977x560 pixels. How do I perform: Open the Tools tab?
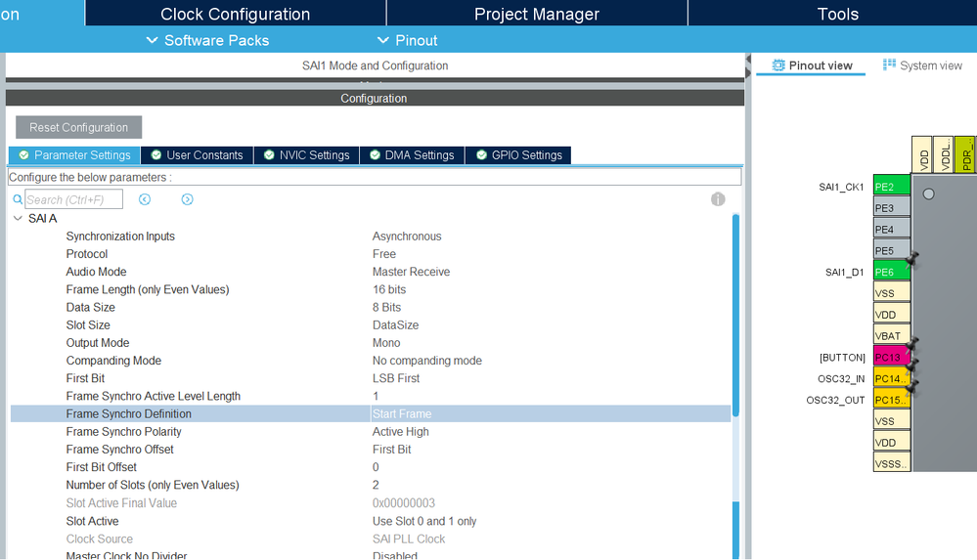[837, 14]
